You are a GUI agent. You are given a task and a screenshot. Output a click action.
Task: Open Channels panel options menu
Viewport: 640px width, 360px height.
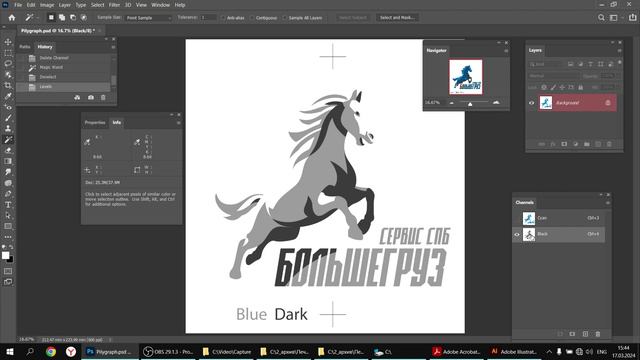(607, 202)
